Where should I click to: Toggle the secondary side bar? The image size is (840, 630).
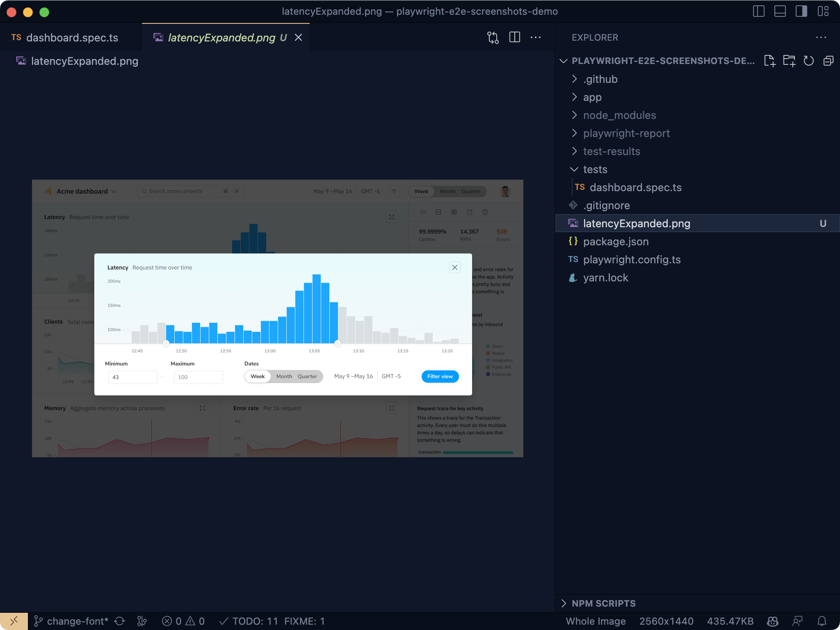pos(800,11)
